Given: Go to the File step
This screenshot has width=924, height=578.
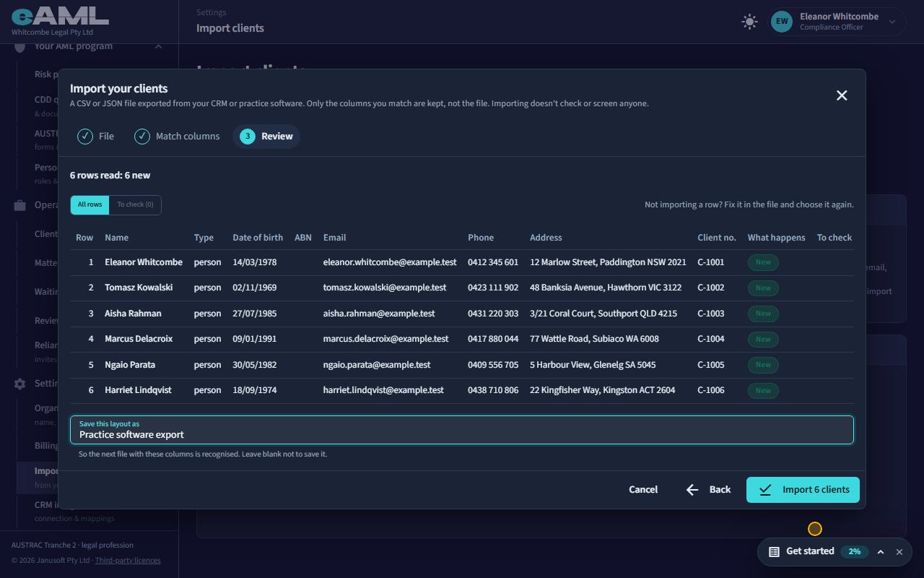Looking at the screenshot, I should click(96, 136).
